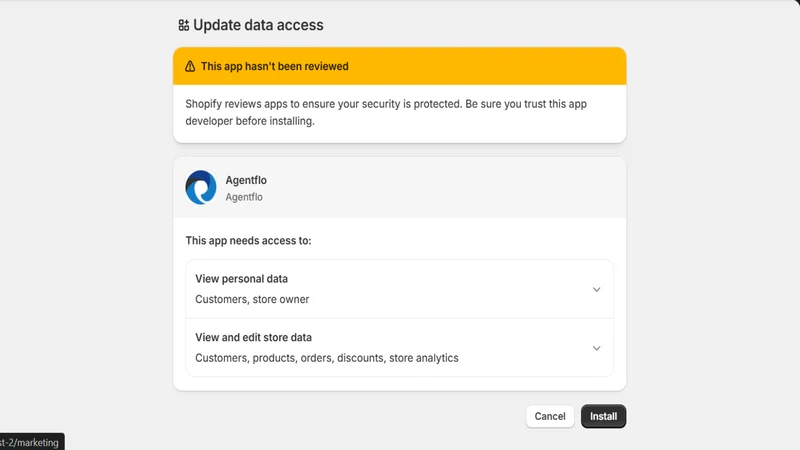
Task: Install the Agentflo app
Action: (x=604, y=416)
